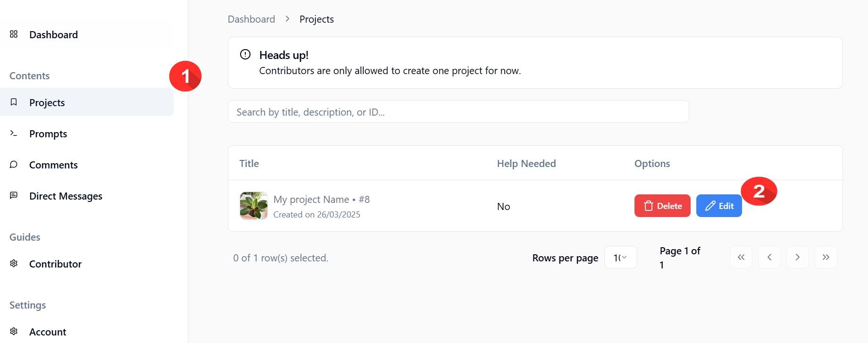Open Prompts in the sidebar

87,134
